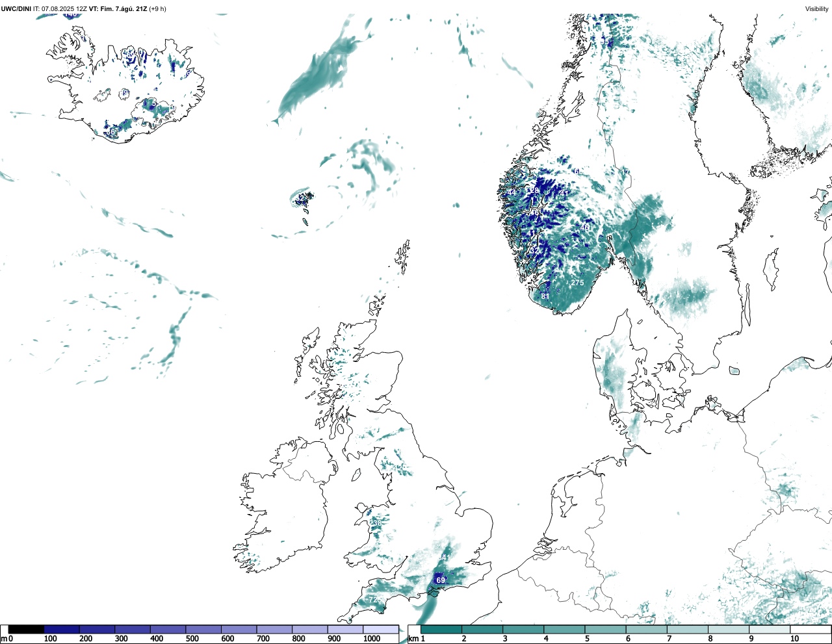Click the 'Visibility' title at top right
Viewport: 832px width, 644px height.
[x=817, y=9]
